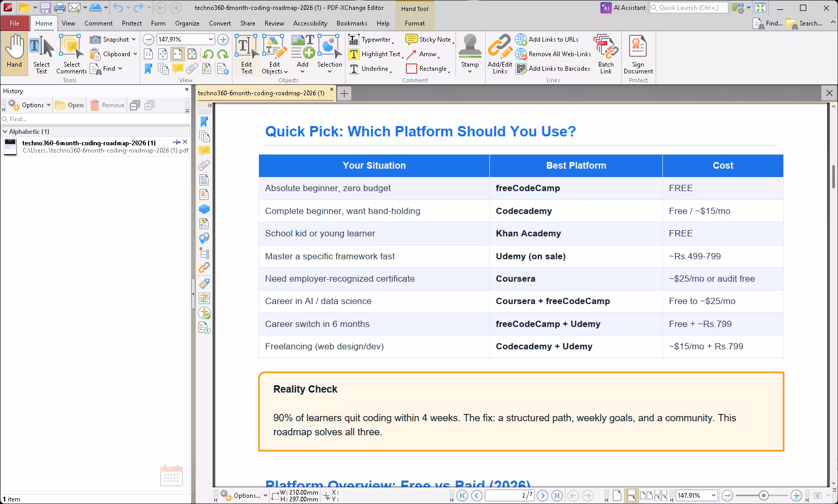The height and width of the screenshot is (504, 838).
Task: Set view to Actual Size 1:1
Action: 149,54
